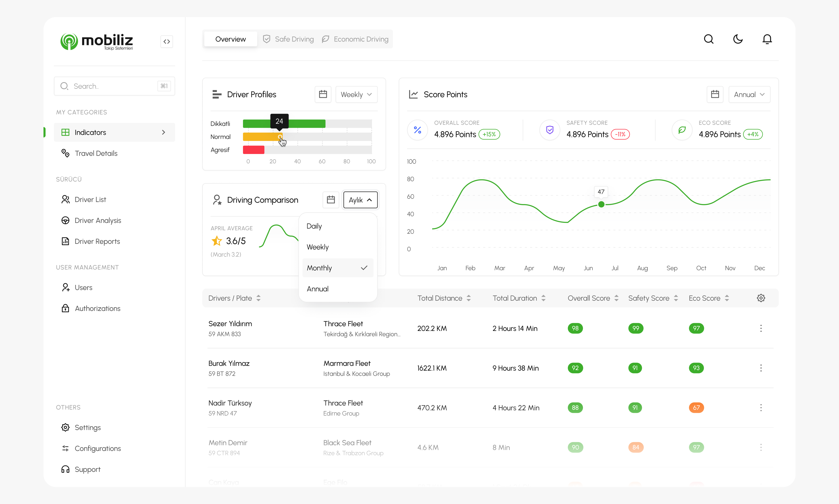The image size is (839, 504).
Task: Navigate to Driver Analysis in the sidebar
Action: [x=98, y=220]
